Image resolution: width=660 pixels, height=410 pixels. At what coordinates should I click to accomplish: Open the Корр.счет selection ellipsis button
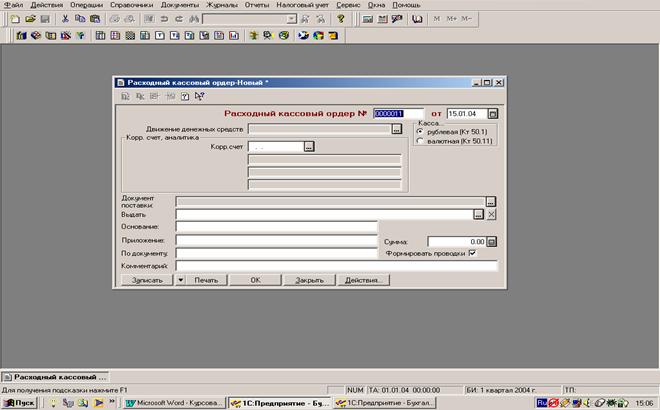pos(309,147)
